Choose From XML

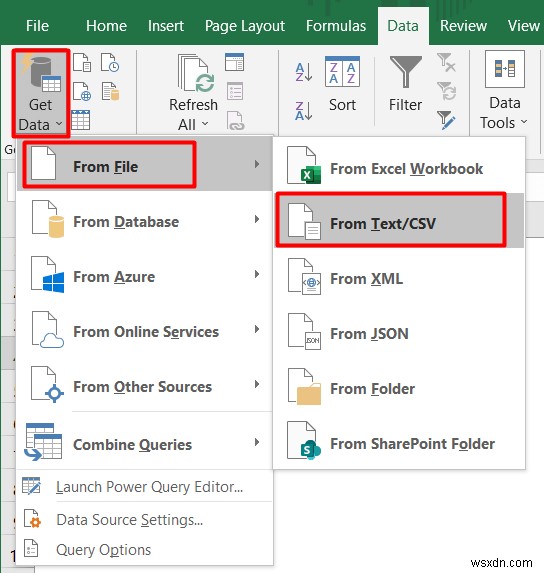pos(399,277)
